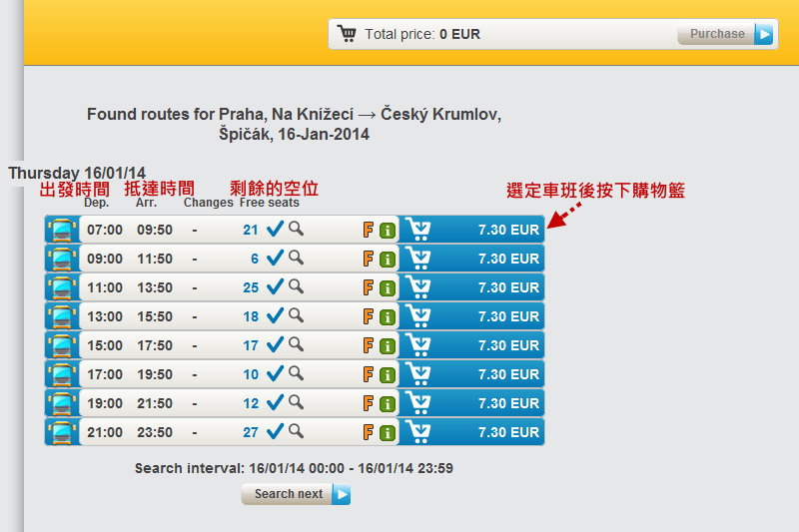Click the blue checkmark on 21:00 row
799x532 pixels.
pos(275,432)
